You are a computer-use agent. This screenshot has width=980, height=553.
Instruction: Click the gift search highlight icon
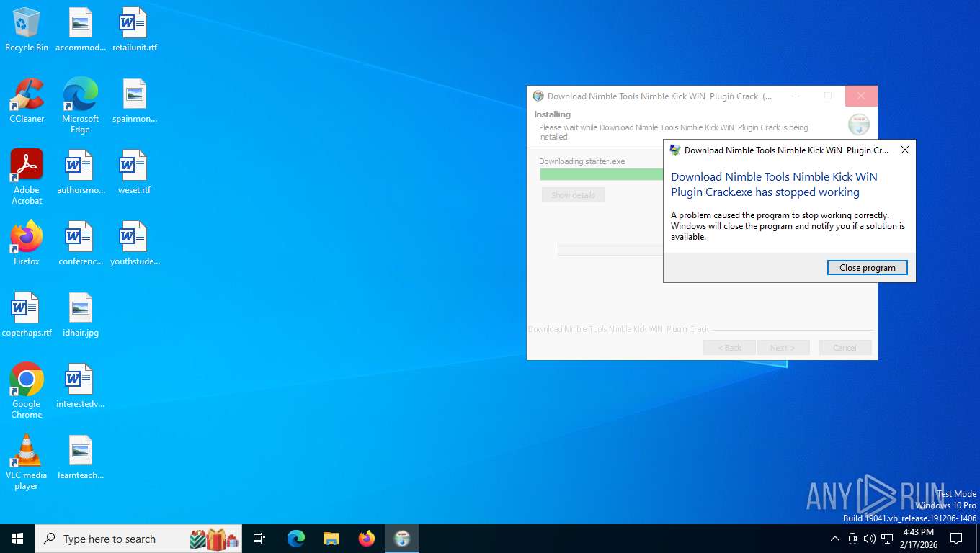click(x=215, y=539)
